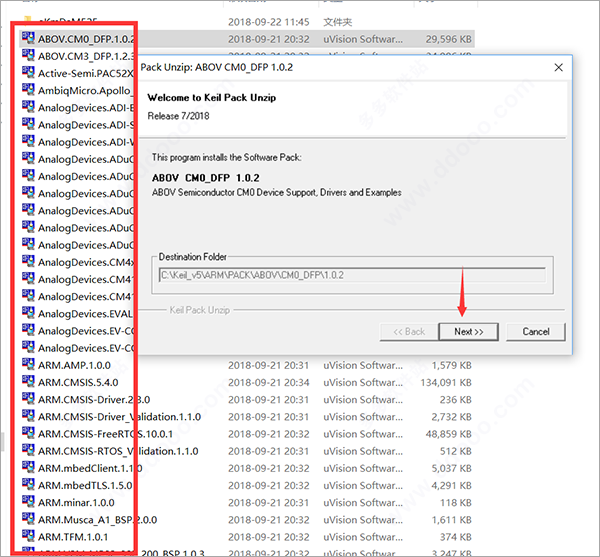Click the 29,596 KB size cell
The image size is (600, 557).
[448, 39]
